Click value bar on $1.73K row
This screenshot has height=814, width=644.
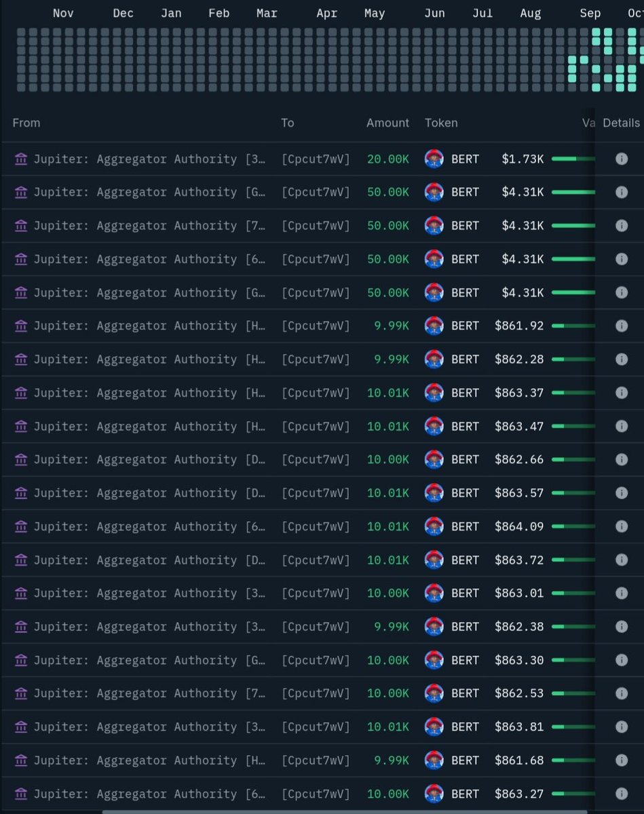coord(573,159)
